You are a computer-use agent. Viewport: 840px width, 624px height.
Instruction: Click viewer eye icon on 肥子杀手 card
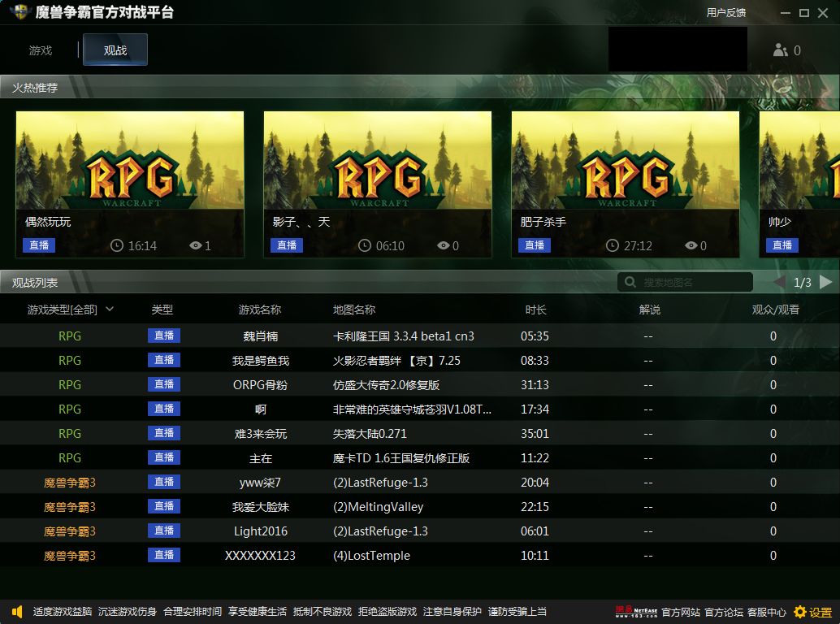pos(691,245)
